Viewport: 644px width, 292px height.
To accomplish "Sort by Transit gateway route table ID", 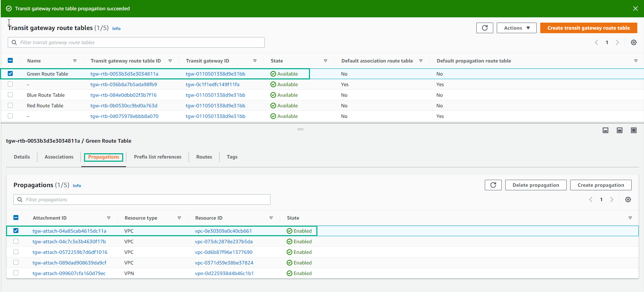I will coord(170,61).
